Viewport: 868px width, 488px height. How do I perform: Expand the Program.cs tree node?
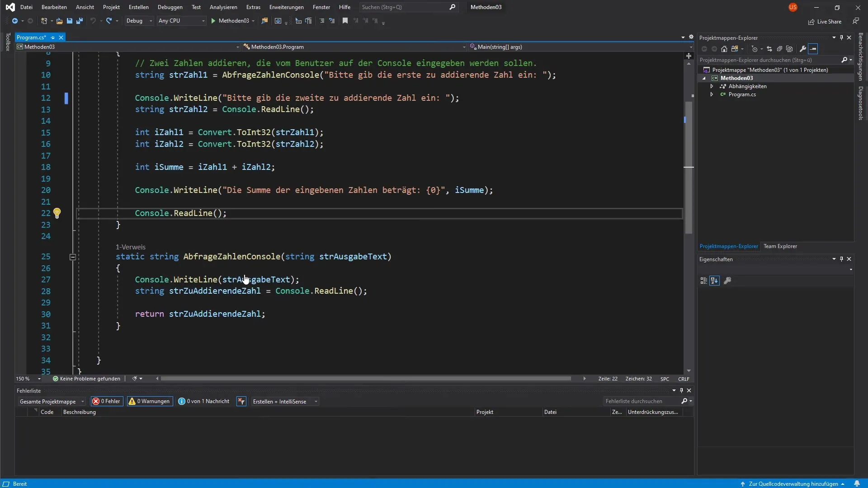[x=712, y=94]
